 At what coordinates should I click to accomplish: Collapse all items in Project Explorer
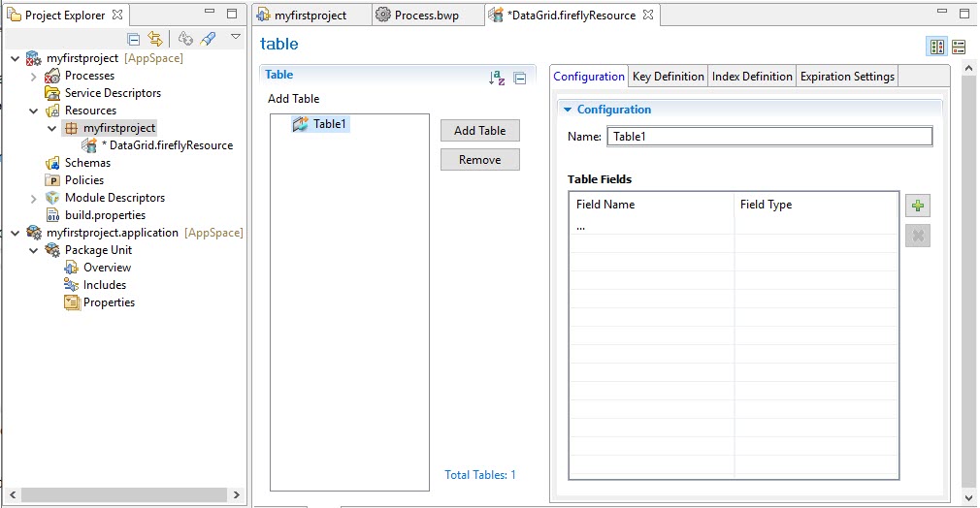(x=135, y=39)
